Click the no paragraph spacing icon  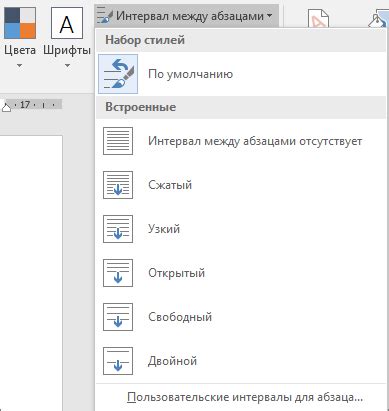pyautogui.click(x=118, y=141)
